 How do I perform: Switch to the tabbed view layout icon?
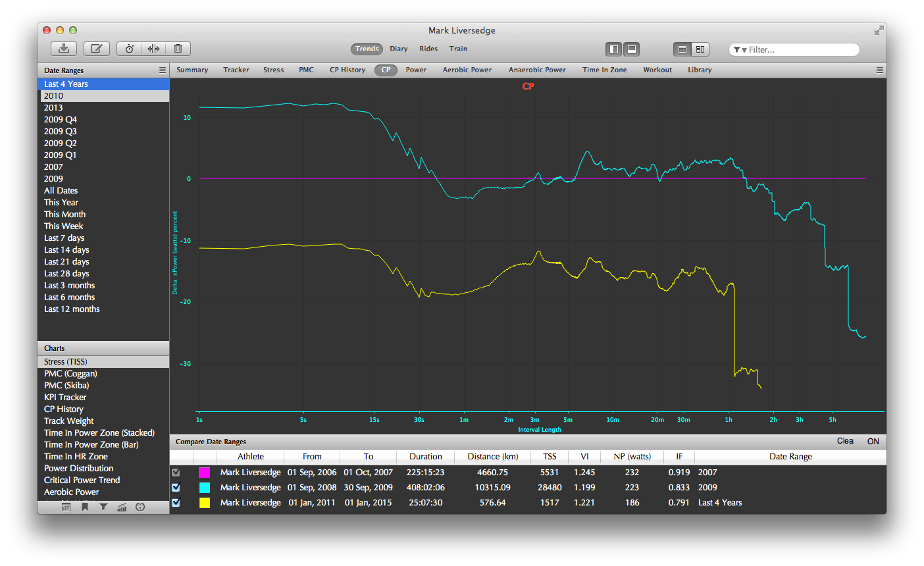point(682,49)
